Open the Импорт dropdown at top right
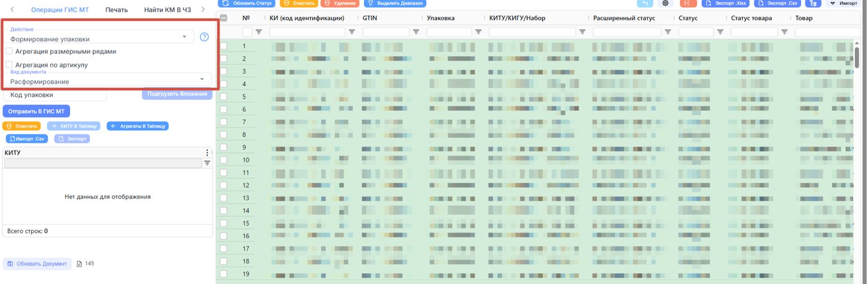The height and width of the screenshot is (284, 868). tap(844, 3)
